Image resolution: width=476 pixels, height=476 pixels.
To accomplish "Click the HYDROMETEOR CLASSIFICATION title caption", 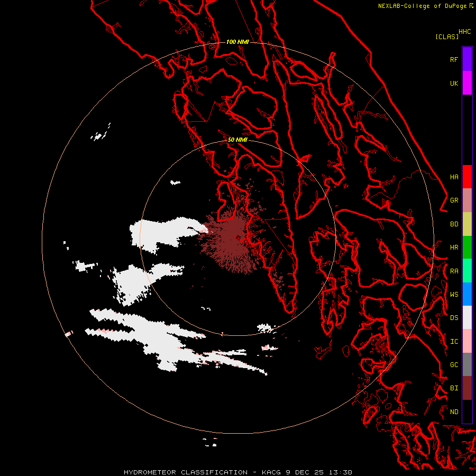I will pyautogui.click(x=186, y=472).
